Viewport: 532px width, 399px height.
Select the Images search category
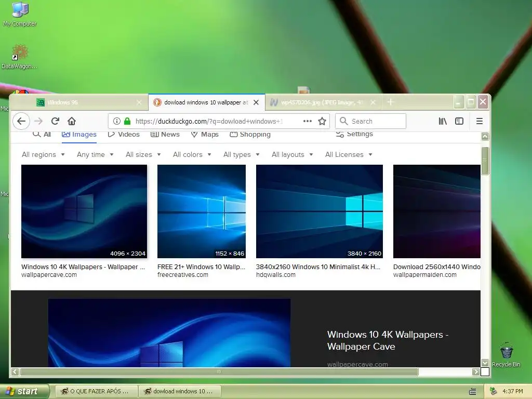point(79,135)
